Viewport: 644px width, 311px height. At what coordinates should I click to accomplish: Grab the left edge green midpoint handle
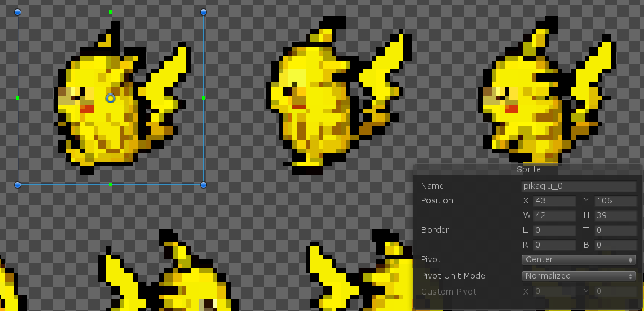click(x=18, y=98)
